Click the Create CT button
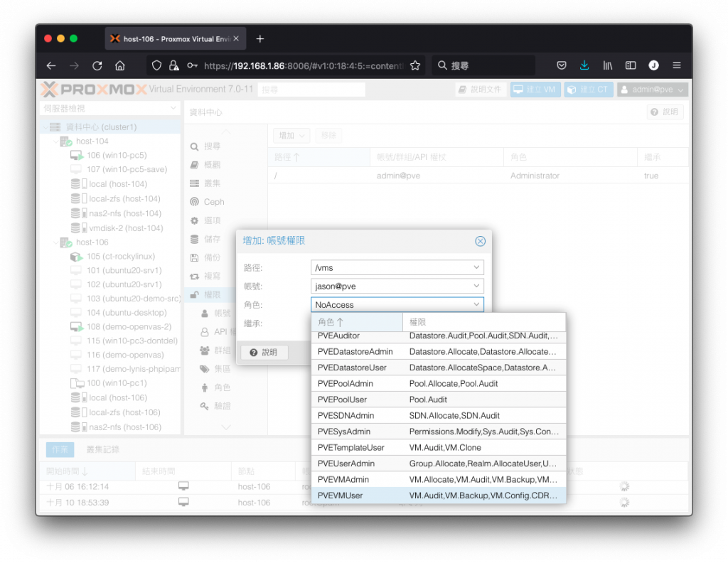728x563 pixels. [588, 90]
